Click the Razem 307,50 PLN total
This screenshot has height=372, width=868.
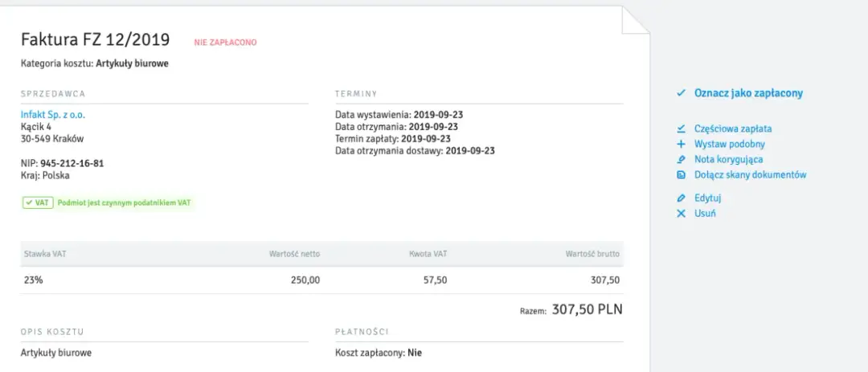(x=586, y=309)
